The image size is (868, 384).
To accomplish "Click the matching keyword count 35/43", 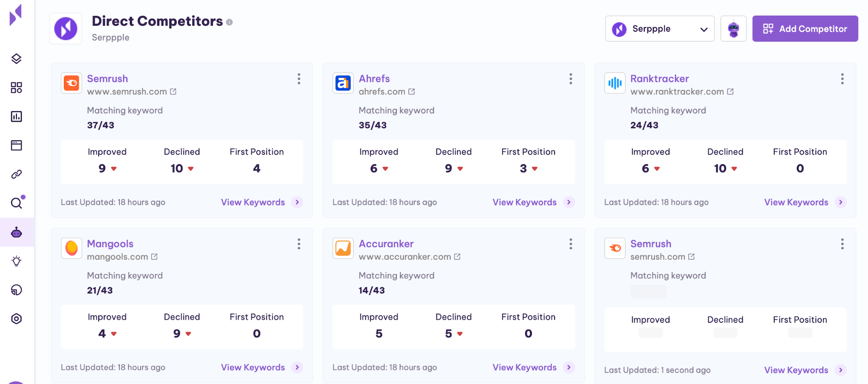I will (x=373, y=125).
